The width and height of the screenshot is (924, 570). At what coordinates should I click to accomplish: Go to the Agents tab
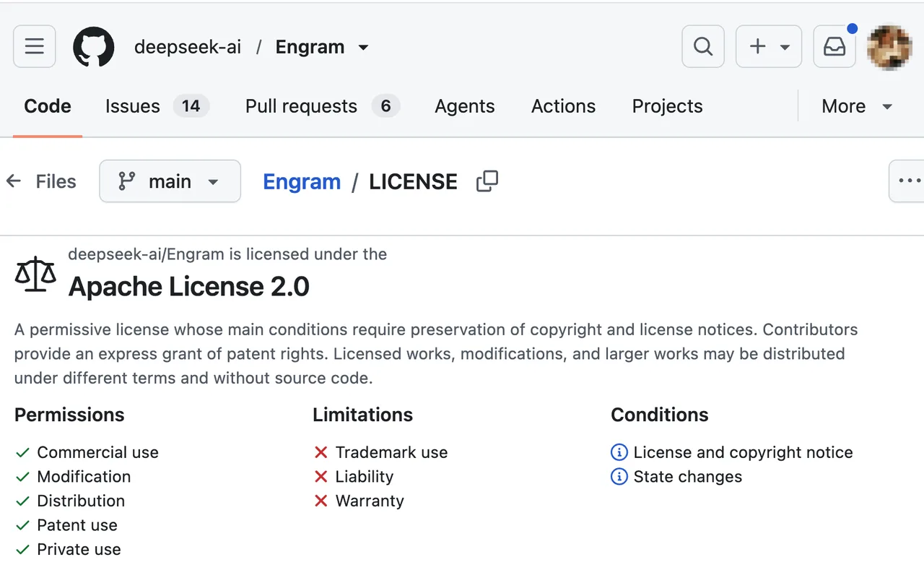click(x=465, y=106)
